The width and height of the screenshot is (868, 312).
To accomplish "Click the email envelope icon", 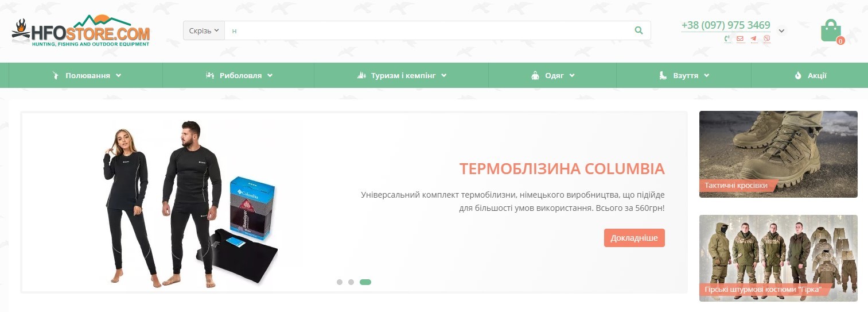I will [x=740, y=39].
